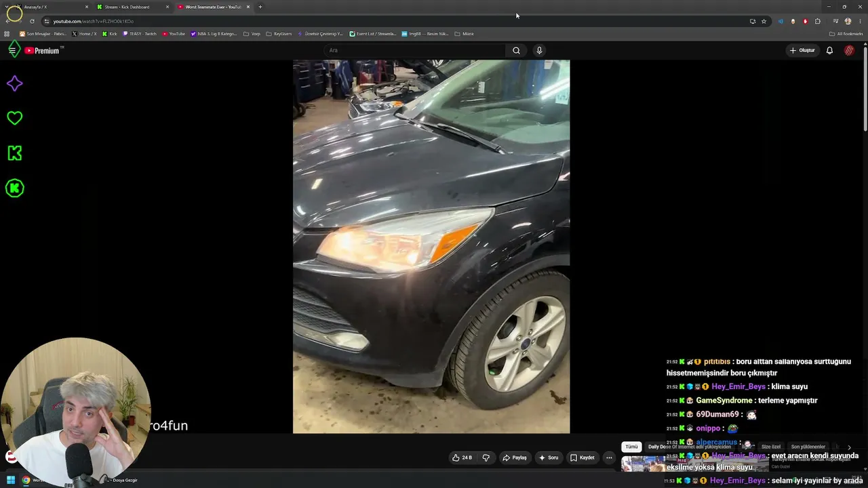
Task: Open Dosya Gezgini in the taskbar
Action: click(123, 480)
